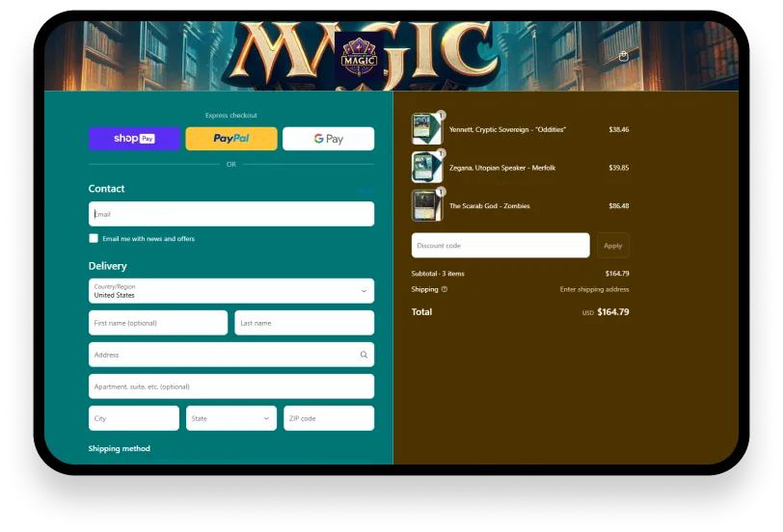783x532 pixels.
Task: Focus the Last name field
Action: 304,323
